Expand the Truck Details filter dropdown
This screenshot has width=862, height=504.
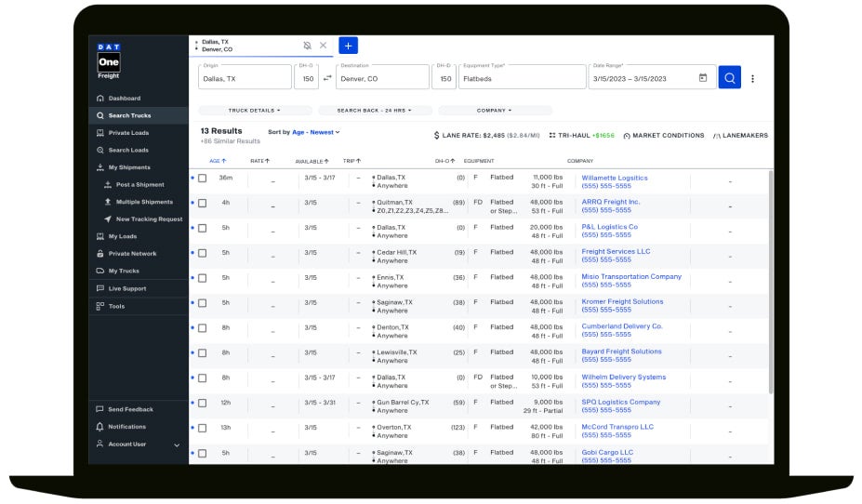coord(255,111)
